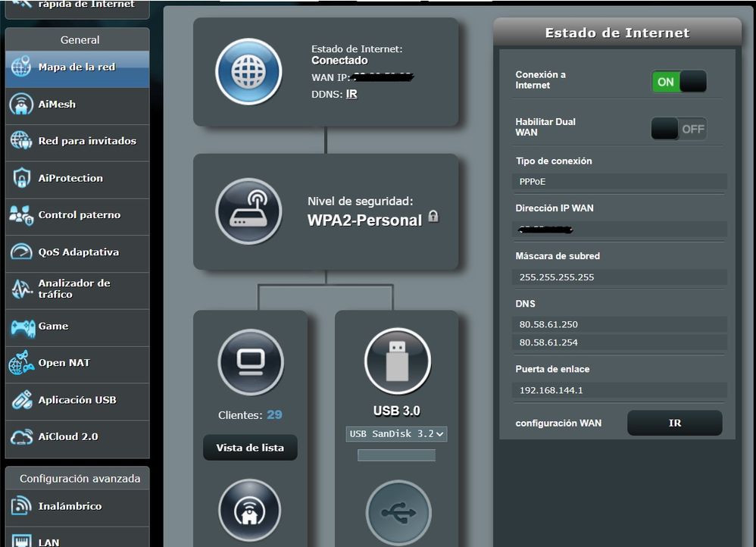
Task: Click the USB trident symbol icon
Action: pyautogui.click(x=398, y=513)
